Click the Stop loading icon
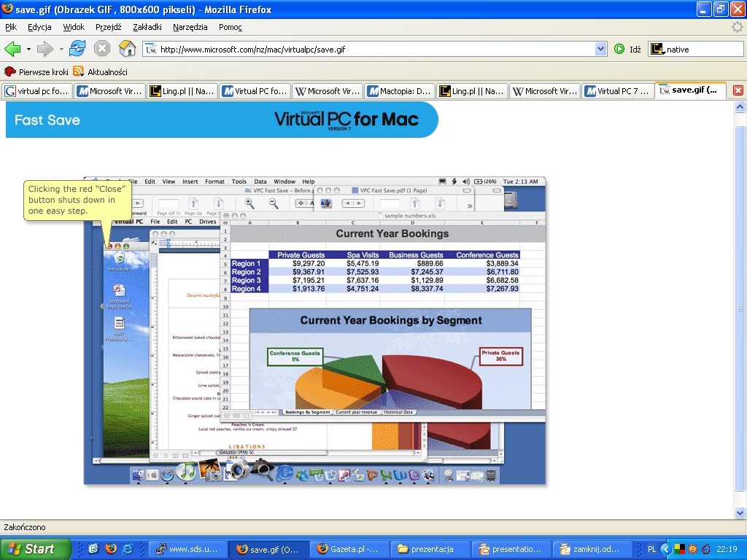The width and height of the screenshot is (747, 560). click(x=102, y=49)
